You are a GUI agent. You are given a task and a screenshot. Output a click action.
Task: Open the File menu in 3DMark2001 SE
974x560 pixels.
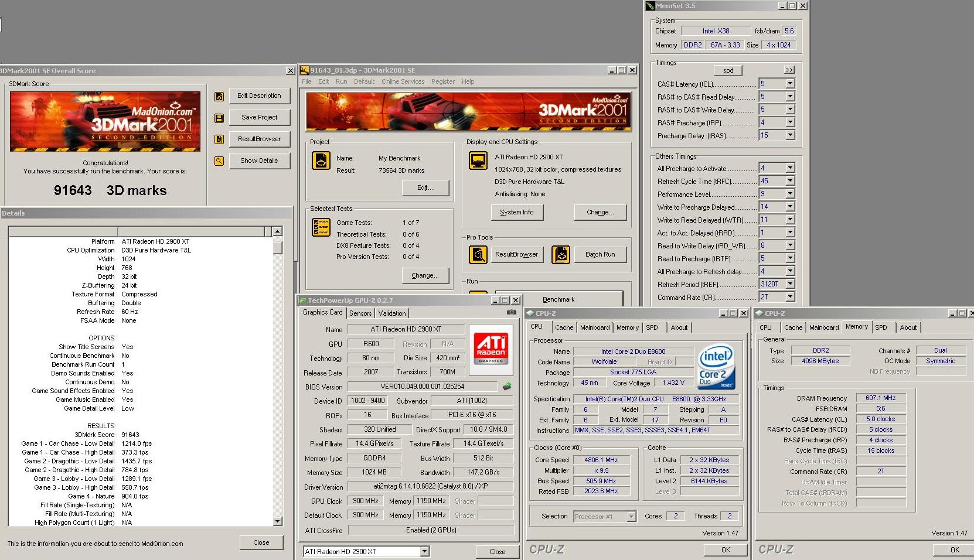pyautogui.click(x=306, y=82)
